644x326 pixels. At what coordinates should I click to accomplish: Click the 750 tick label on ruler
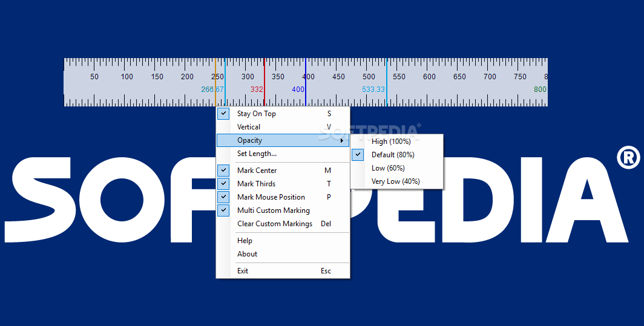pyautogui.click(x=520, y=76)
